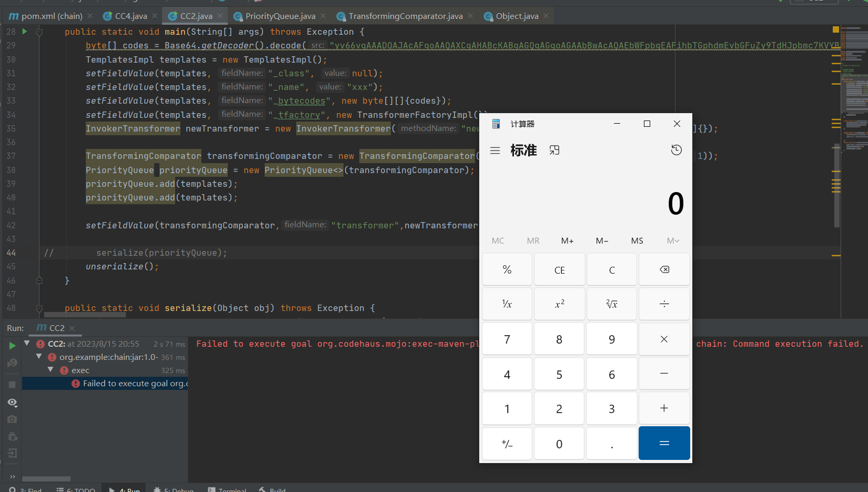Click the multiply key
Screen dimensions: 868x492
coord(664,339)
